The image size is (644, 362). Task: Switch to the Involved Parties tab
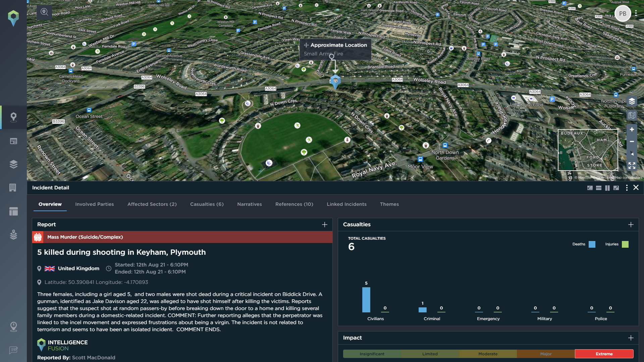point(94,204)
